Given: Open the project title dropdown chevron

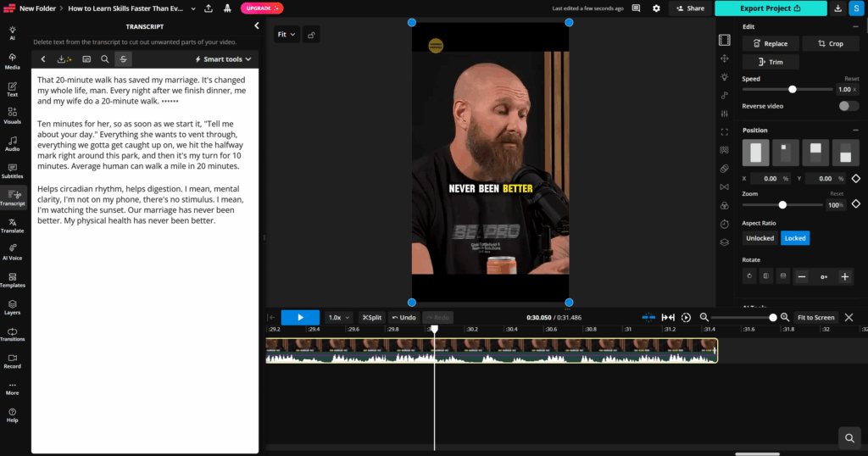Looking at the screenshot, I should [x=193, y=8].
